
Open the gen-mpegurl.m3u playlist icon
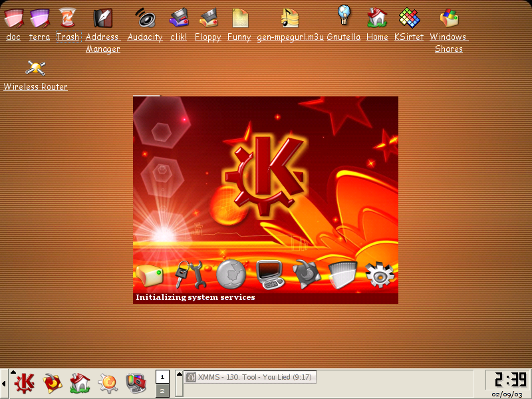[290, 19]
